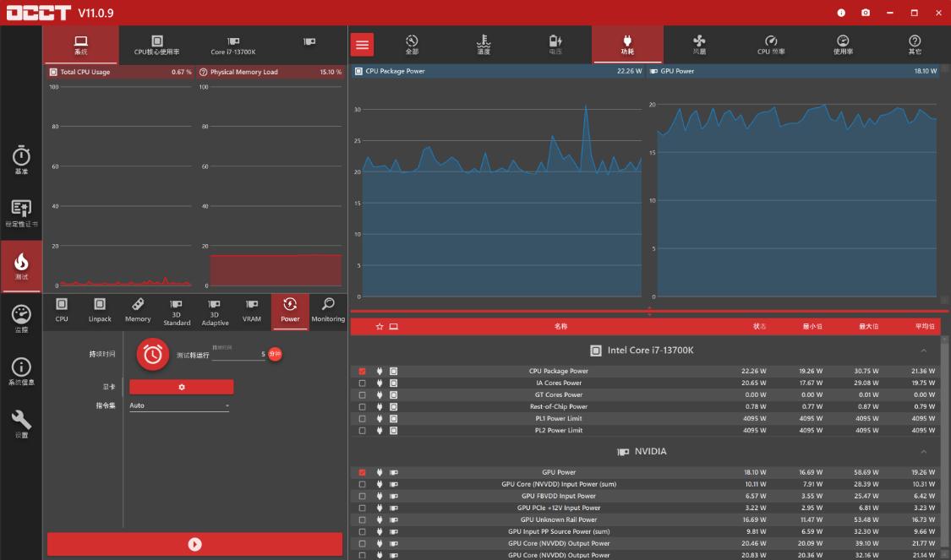This screenshot has height=560, width=951.
Task: Open the 基准 benchmark stopwatch in the sidebar
Action: (21, 160)
